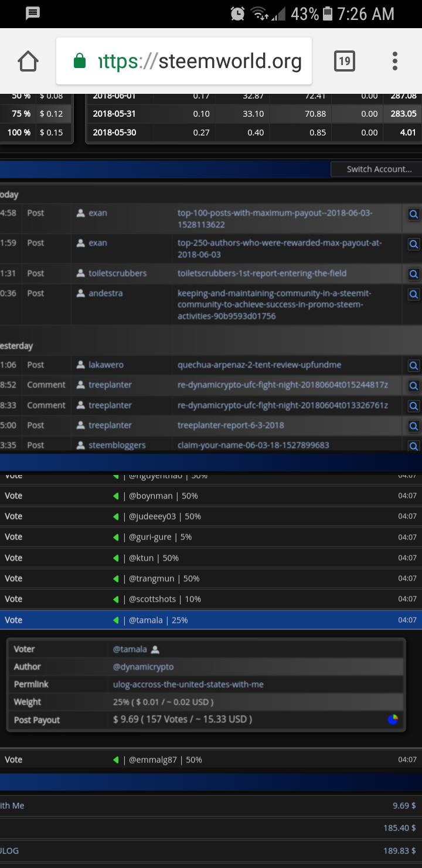This screenshot has height=868, width=422.
Task: Click green arrow on @trangmun vote
Action: click(116, 579)
